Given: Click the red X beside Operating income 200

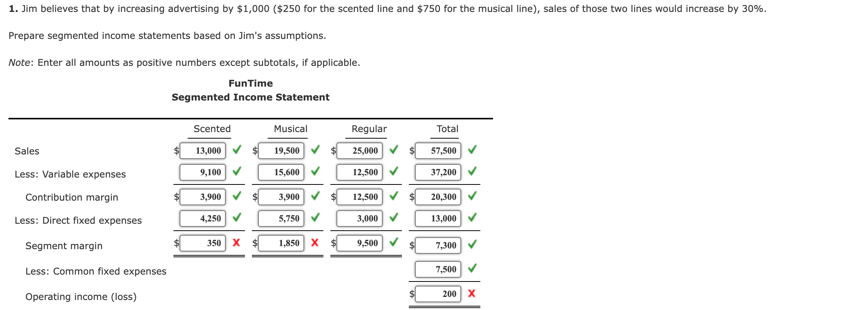Looking at the screenshot, I should pos(472,294).
